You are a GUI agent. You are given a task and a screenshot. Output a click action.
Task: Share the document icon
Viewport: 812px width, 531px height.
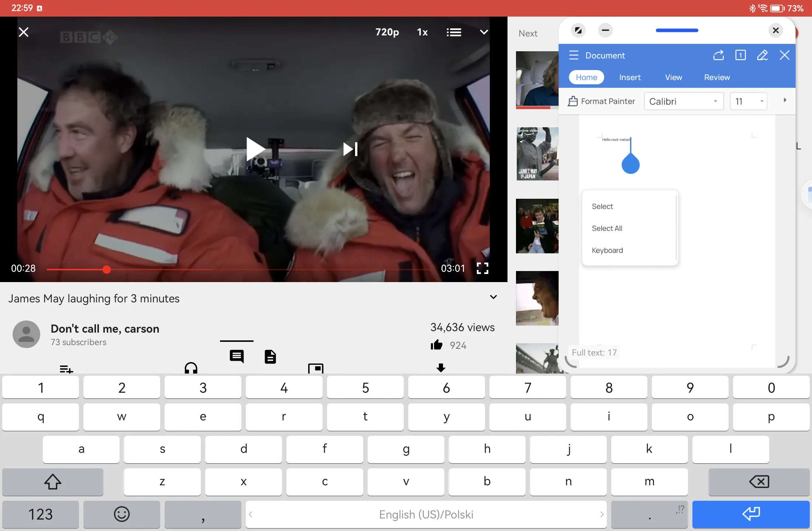718,55
